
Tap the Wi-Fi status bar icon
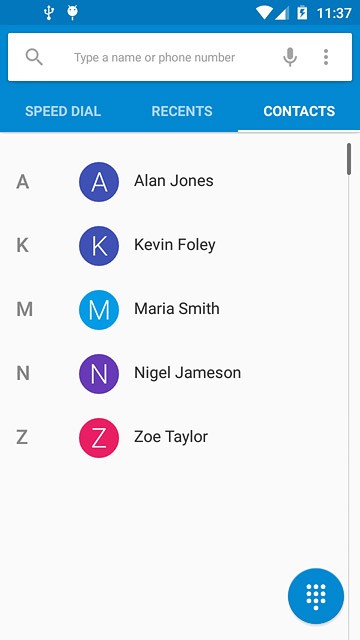pos(264,13)
